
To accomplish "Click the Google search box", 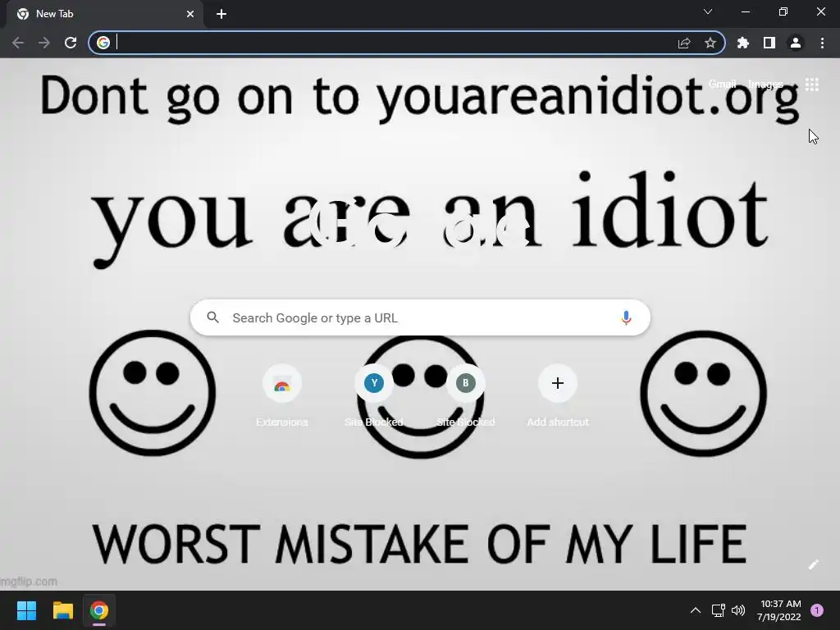I will click(420, 317).
